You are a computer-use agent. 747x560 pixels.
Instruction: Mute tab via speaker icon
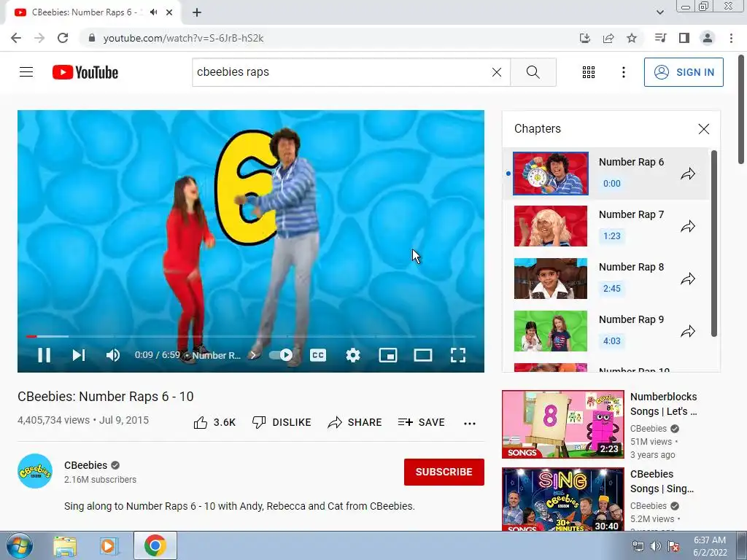pyautogui.click(x=153, y=12)
